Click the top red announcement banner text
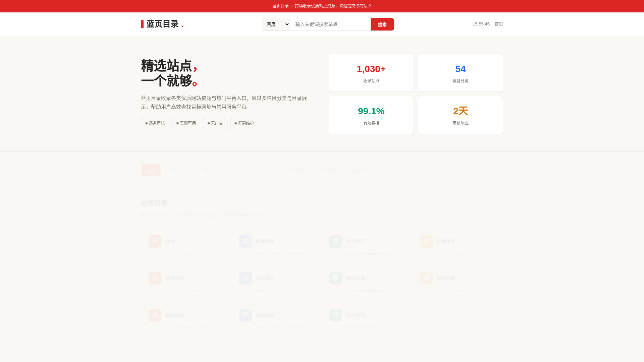 click(322, 6)
